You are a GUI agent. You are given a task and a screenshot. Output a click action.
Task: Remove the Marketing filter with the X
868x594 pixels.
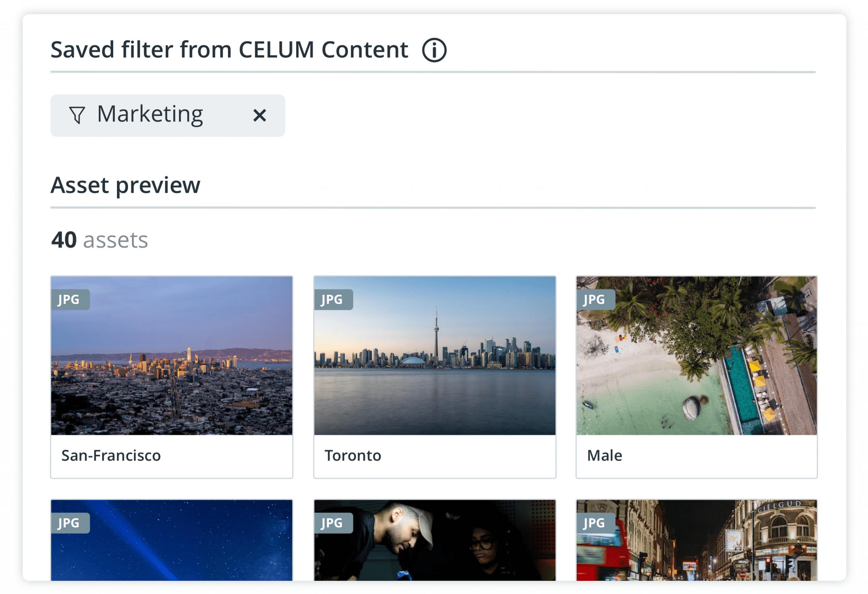260,115
